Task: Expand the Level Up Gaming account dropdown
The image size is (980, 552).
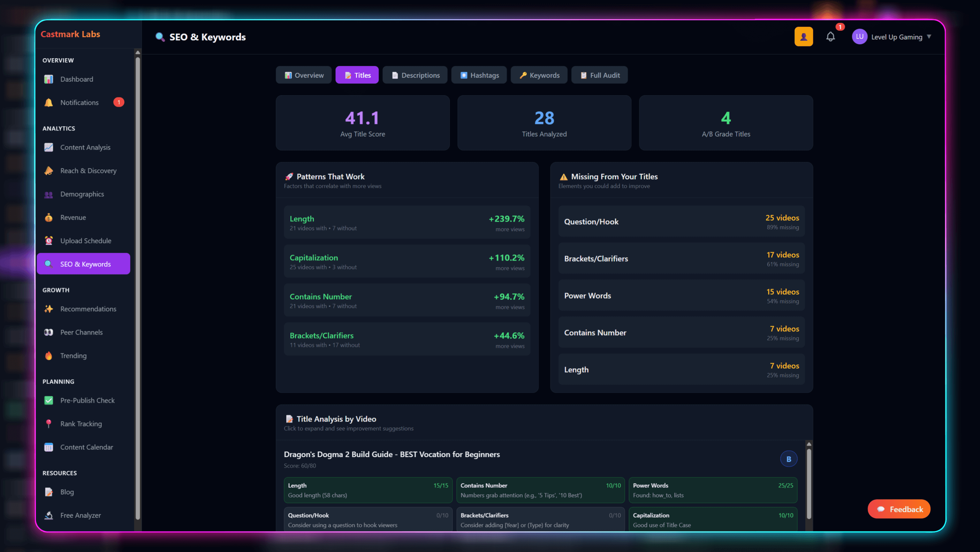Action: pos(896,37)
